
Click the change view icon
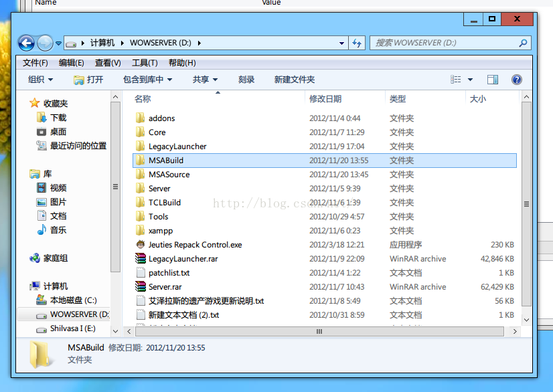(x=456, y=80)
